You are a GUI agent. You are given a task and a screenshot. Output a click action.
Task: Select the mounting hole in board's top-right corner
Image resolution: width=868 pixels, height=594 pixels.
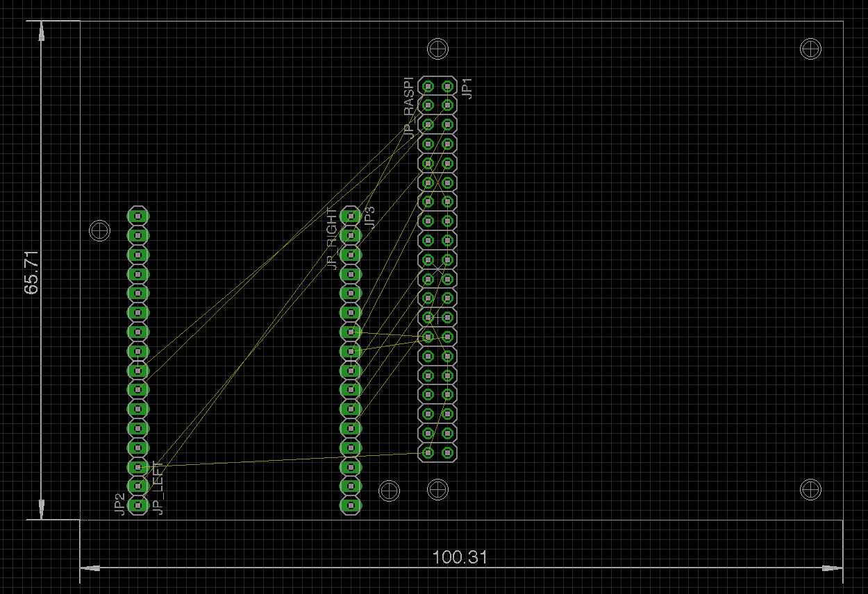(811, 49)
